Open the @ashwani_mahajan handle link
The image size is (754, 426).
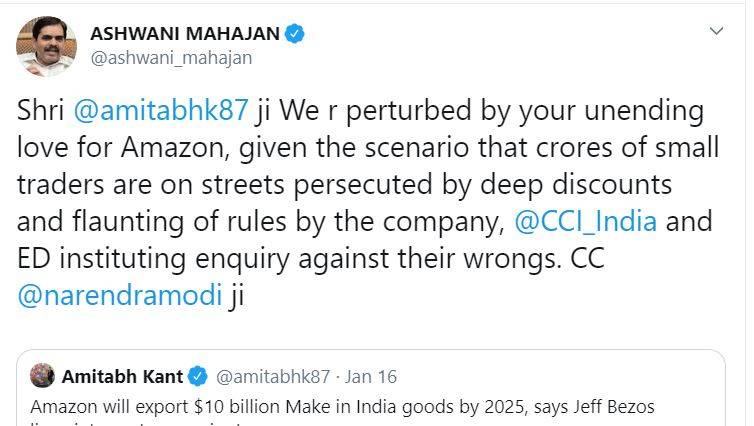coord(171,58)
